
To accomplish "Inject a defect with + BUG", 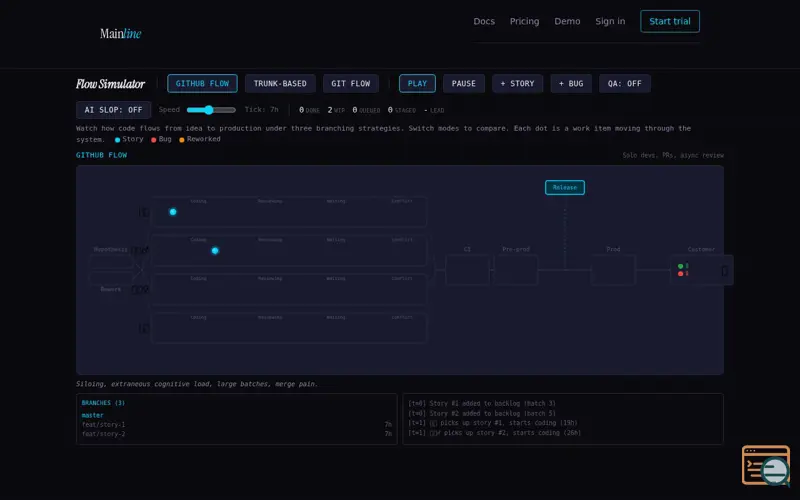I will click(x=571, y=84).
